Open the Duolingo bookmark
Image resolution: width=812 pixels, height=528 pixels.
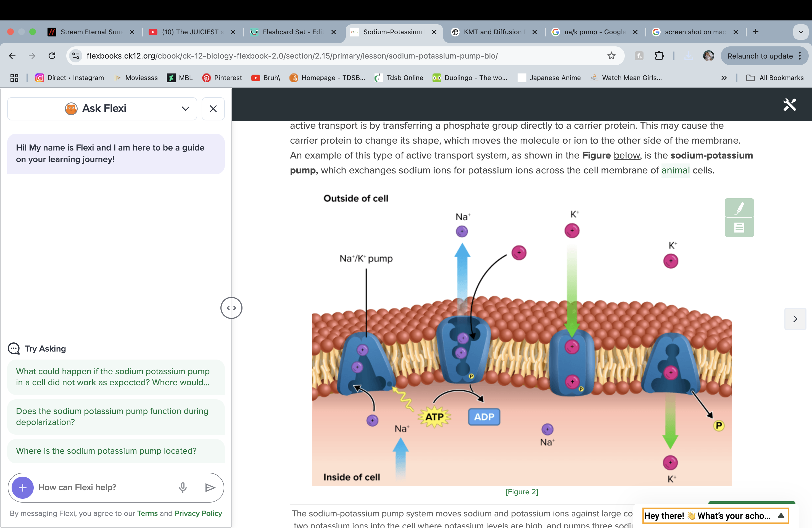click(470, 78)
